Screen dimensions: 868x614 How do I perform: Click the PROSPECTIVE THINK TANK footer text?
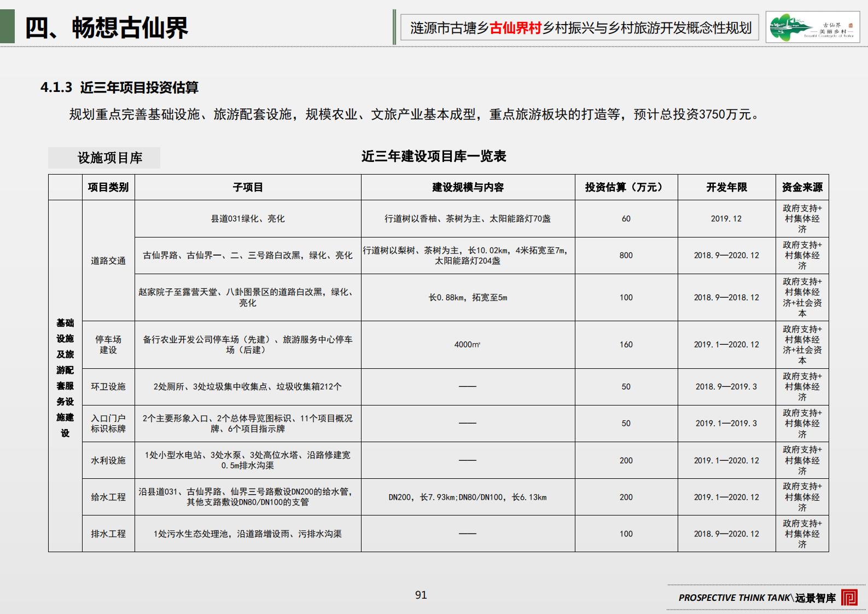(735, 598)
